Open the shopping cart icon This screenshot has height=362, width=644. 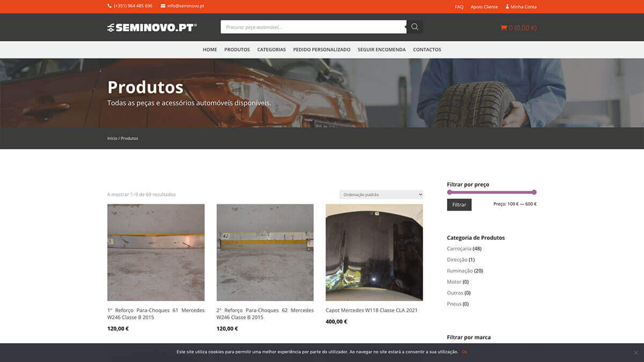(x=503, y=28)
